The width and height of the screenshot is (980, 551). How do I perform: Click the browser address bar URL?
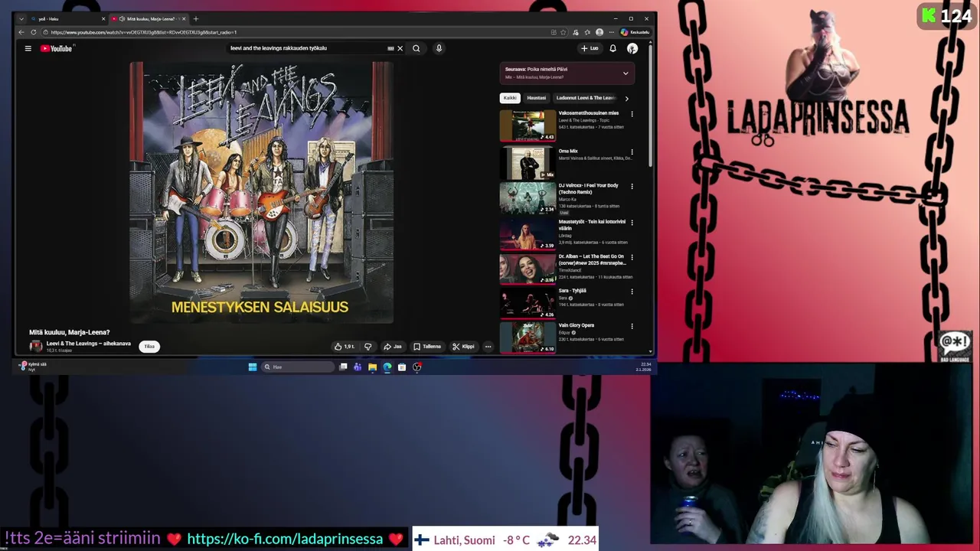(x=143, y=32)
